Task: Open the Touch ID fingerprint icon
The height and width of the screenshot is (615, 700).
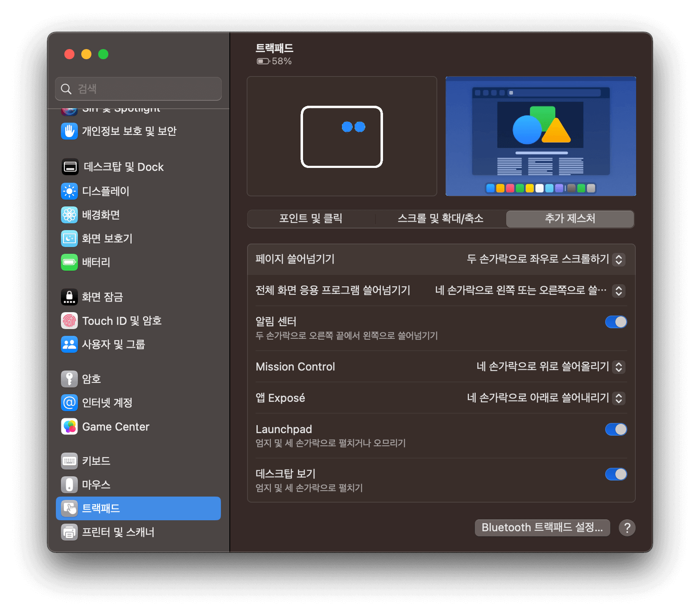Action: (69, 321)
